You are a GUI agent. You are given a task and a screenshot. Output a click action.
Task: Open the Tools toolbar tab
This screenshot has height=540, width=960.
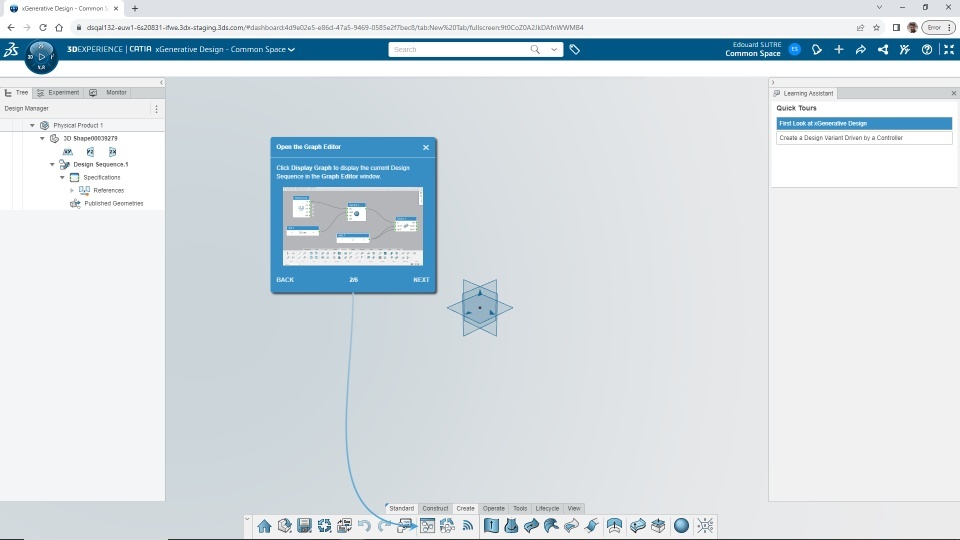click(520, 508)
